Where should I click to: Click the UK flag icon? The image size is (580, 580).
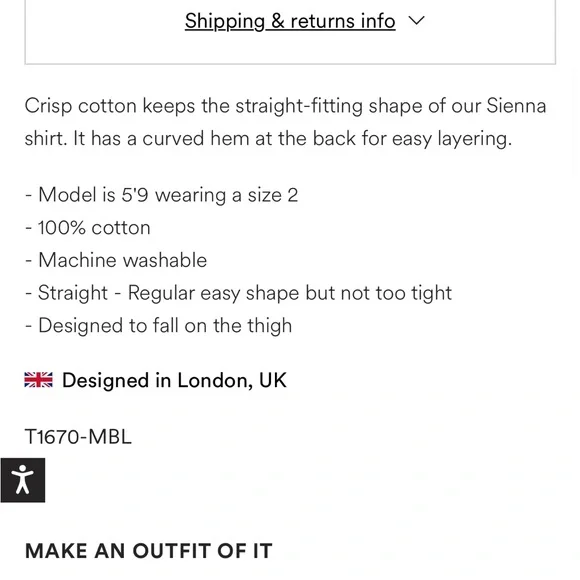38,380
